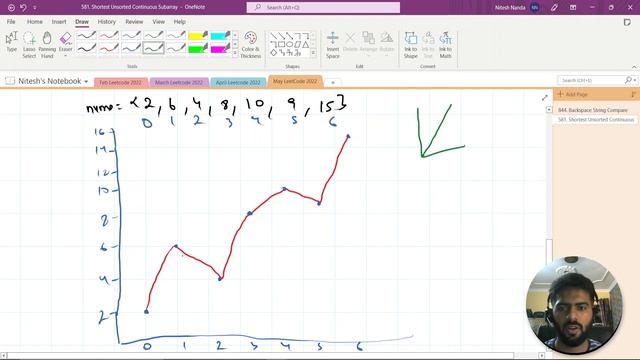Choose the diamond shape in Shapes gallery
Image resolution: width=640 pixels, height=360 pixels.
(273, 53)
